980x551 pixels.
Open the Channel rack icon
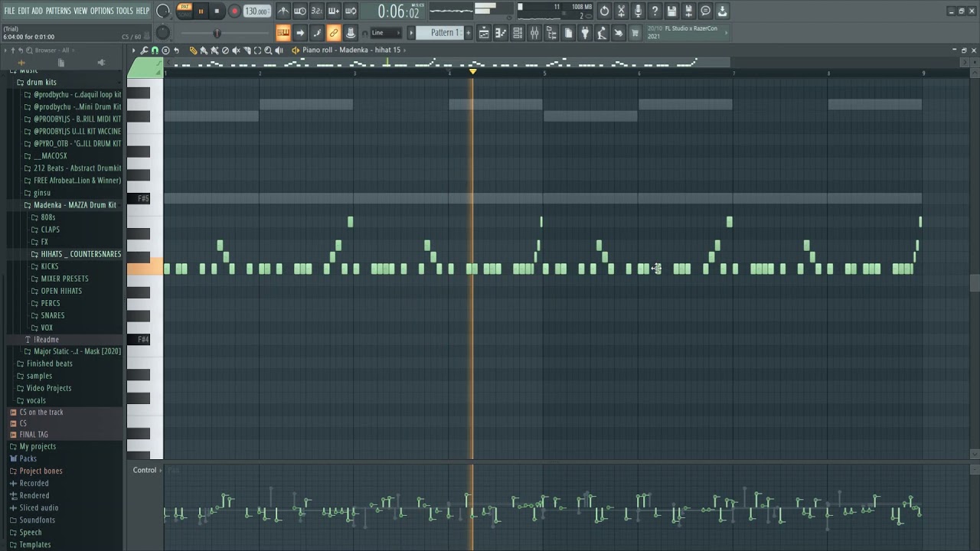518,33
